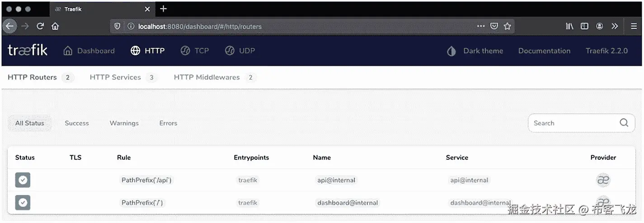Click the dashboard@internal router name
The image size is (644, 223).
coord(348,203)
